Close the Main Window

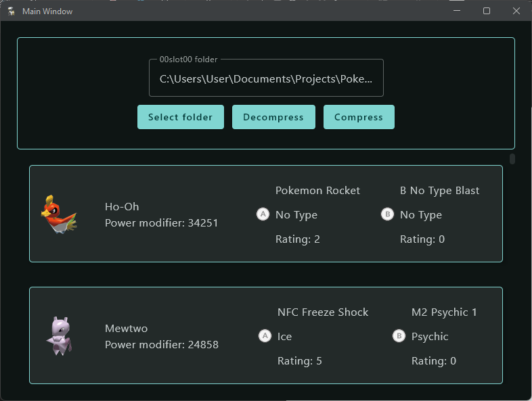(x=516, y=11)
